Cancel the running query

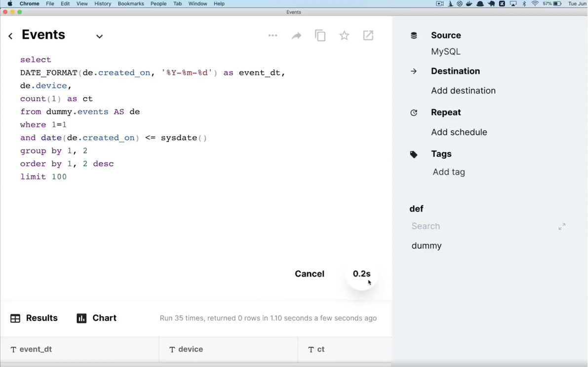click(310, 274)
